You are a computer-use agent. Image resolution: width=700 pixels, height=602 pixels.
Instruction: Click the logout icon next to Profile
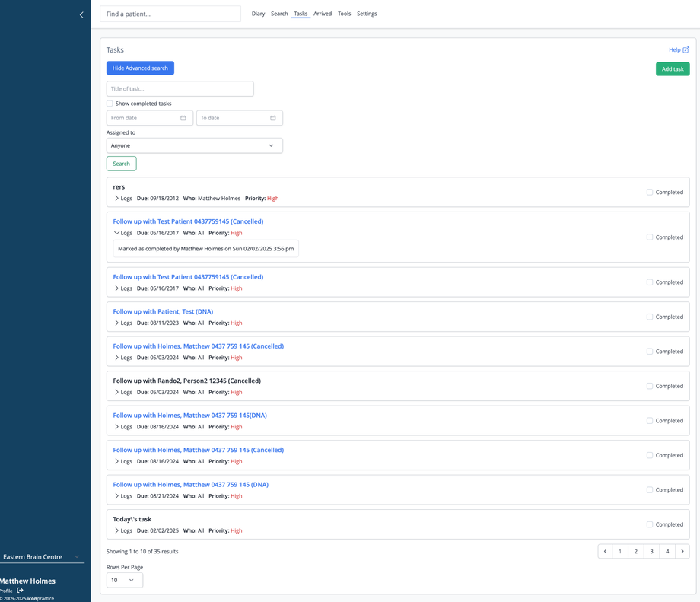pos(20,590)
